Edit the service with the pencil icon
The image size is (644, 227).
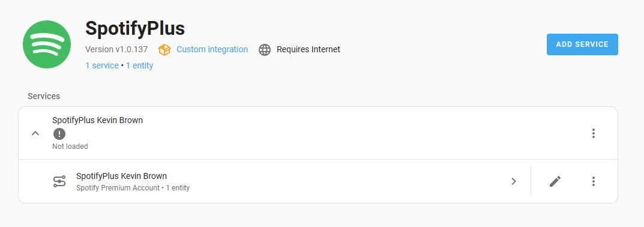(555, 181)
